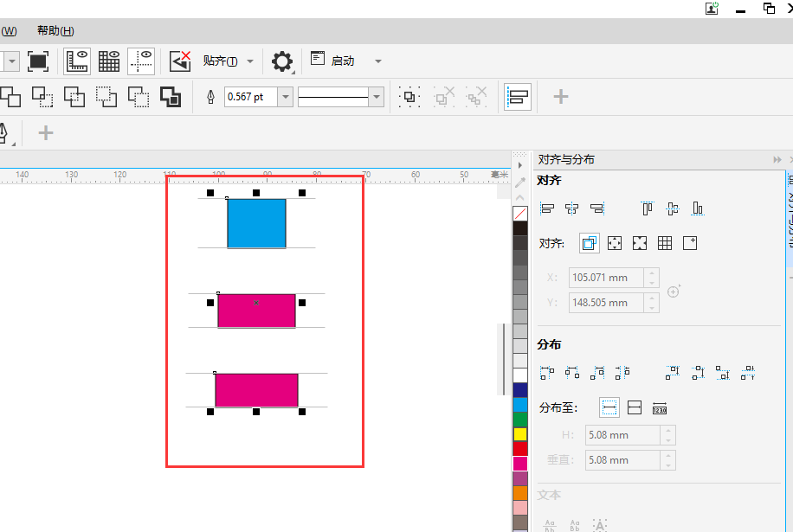
Task: Toggle the show guidelines icon
Action: [141, 61]
